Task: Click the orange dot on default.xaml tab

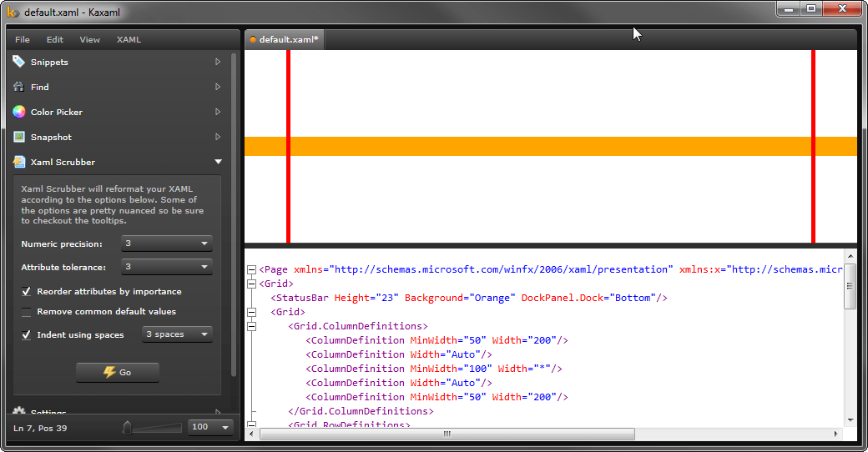Action: coord(253,39)
